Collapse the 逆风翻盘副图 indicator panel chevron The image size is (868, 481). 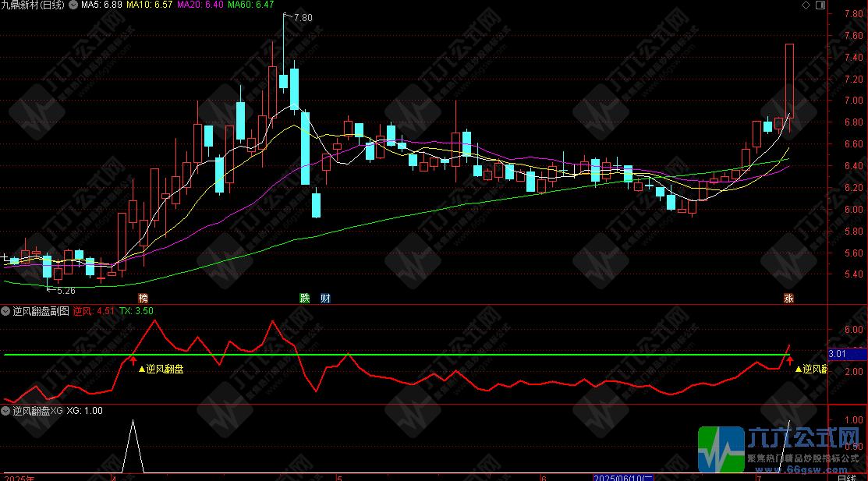tap(6, 311)
